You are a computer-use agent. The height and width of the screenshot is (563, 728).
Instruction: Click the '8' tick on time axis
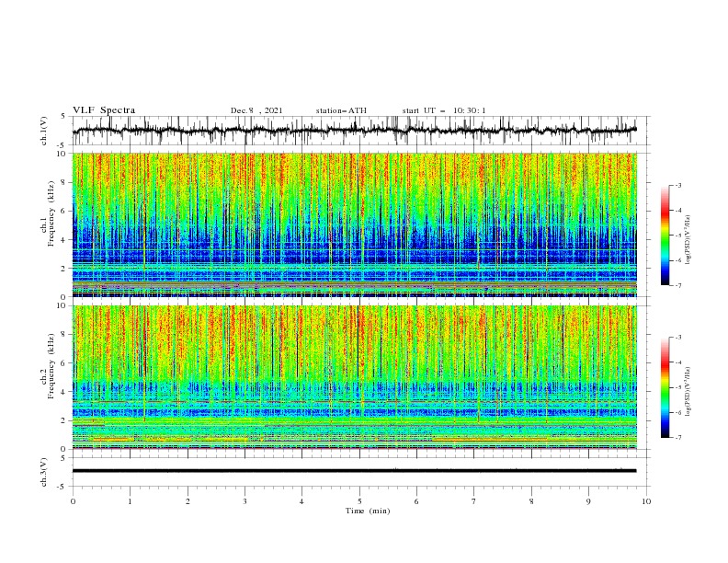coord(531,501)
